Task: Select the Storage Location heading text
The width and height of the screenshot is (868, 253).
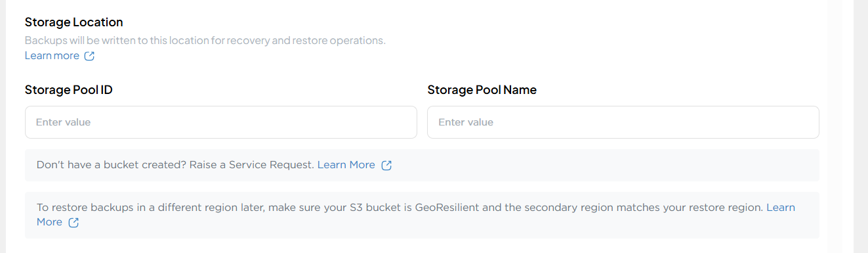Action: click(x=74, y=22)
